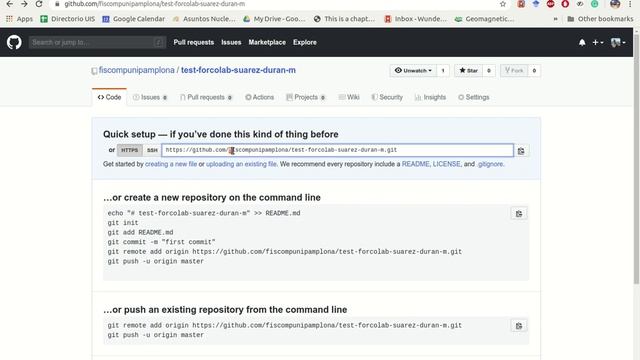640x360 pixels.
Task: Click the 'git add README.md' command line
Action: (x=140, y=233)
